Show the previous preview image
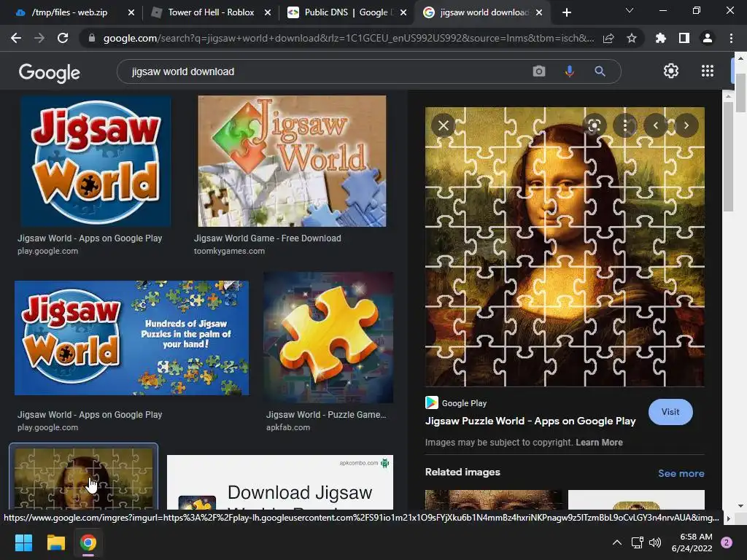The image size is (747, 560). tap(656, 125)
